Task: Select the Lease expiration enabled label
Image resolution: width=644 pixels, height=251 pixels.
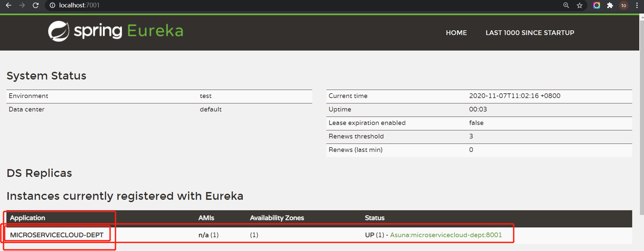Action: pos(367,123)
